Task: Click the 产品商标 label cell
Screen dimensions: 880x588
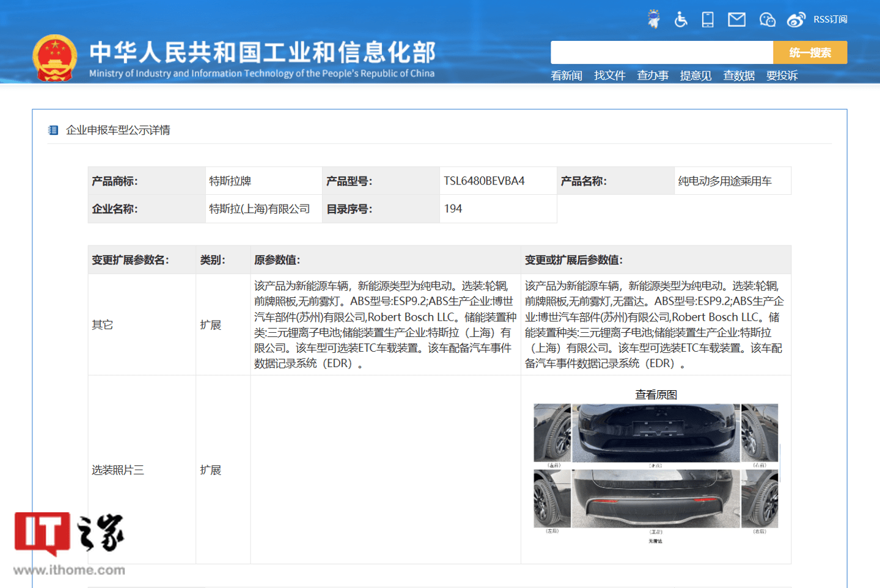Action: pos(147,181)
